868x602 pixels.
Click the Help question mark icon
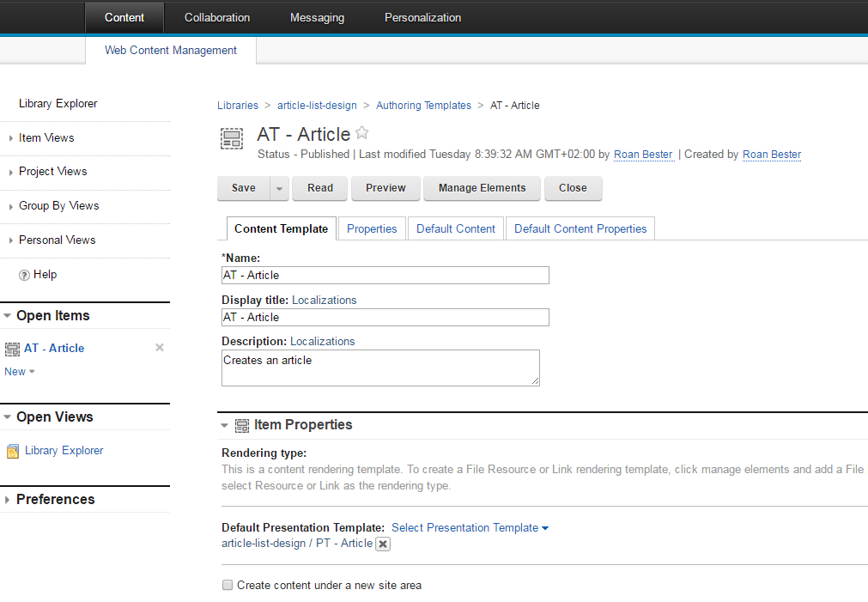pyautogui.click(x=24, y=275)
